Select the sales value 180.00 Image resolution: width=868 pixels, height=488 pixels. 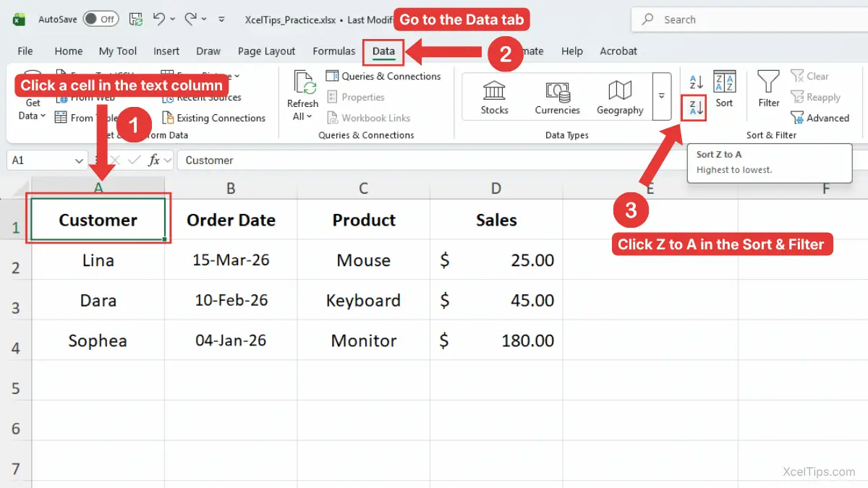[496, 341]
